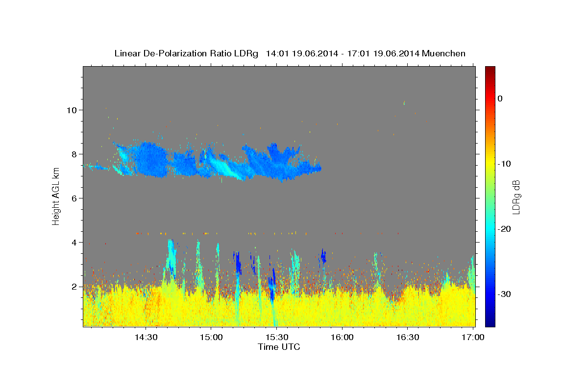Click the colorbar value label -30
Viewport: 588px width, 392px height.
click(x=505, y=294)
